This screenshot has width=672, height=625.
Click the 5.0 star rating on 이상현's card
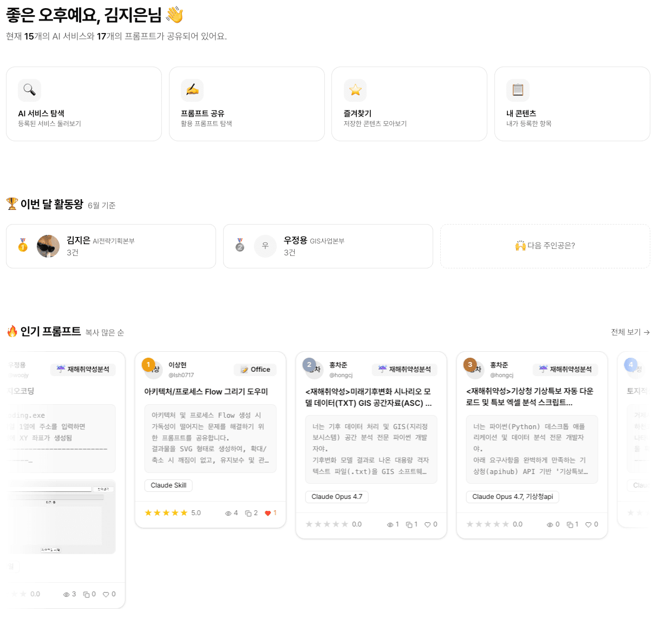(x=172, y=513)
